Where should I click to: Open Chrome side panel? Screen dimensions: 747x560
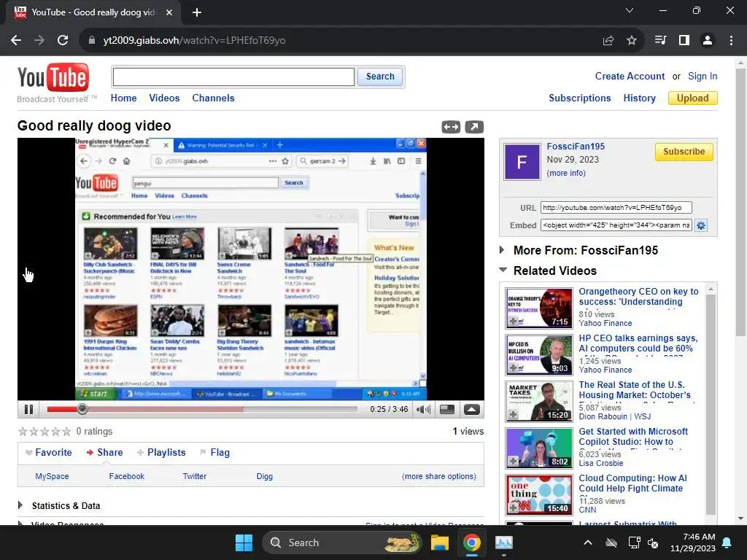(x=684, y=41)
